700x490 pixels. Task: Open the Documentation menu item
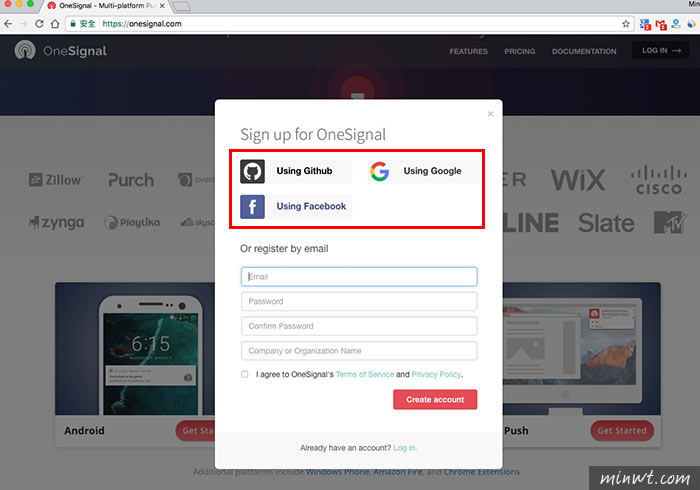pos(584,51)
